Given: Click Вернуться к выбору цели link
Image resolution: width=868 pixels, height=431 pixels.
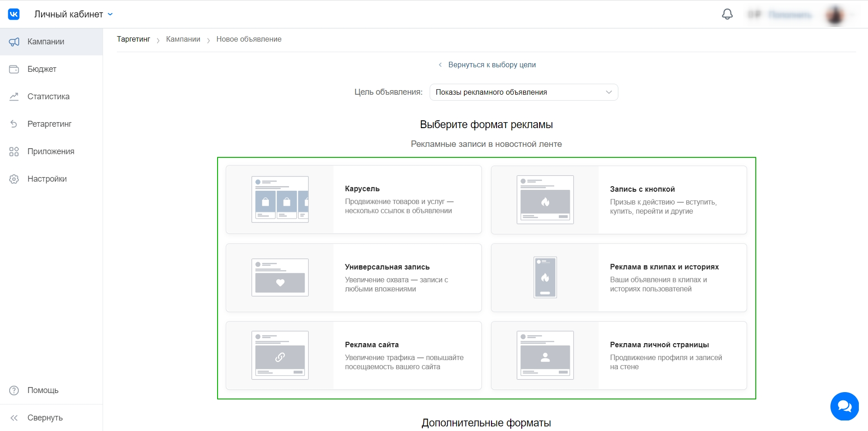Looking at the screenshot, I should tap(492, 65).
